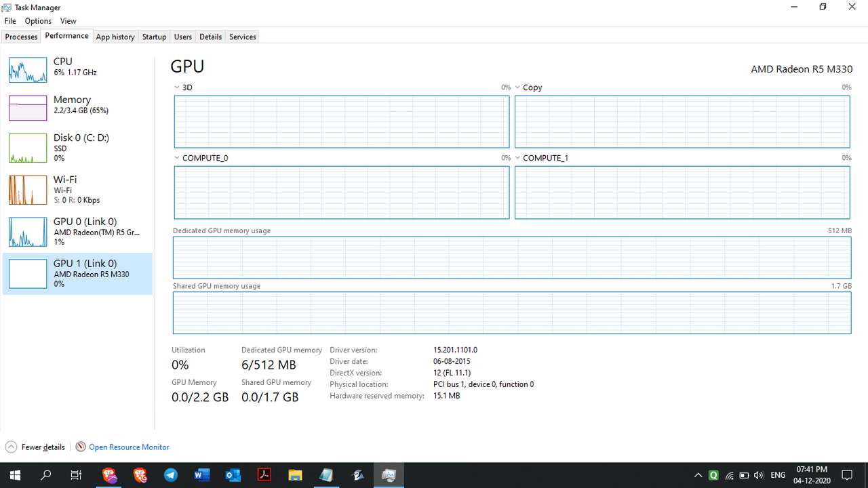
Task: Click the driver date 06-08-2015
Action: (452, 362)
